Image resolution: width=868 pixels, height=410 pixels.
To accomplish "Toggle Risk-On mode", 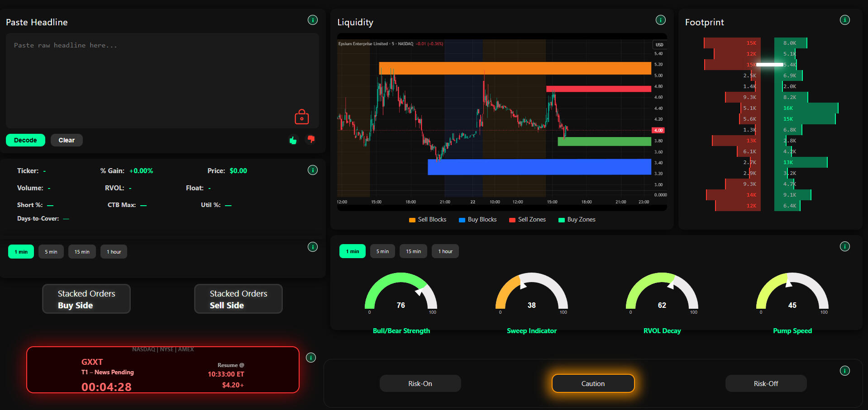I will tap(420, 383).
